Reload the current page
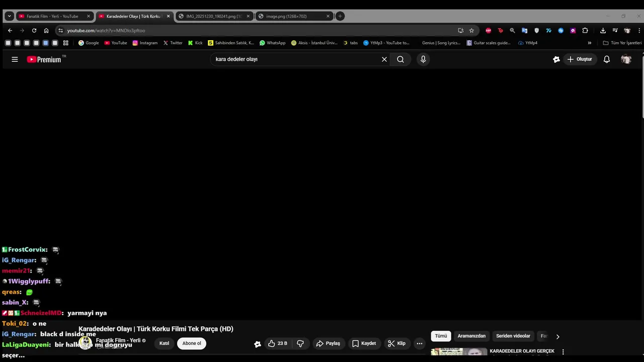 point(34,30)
